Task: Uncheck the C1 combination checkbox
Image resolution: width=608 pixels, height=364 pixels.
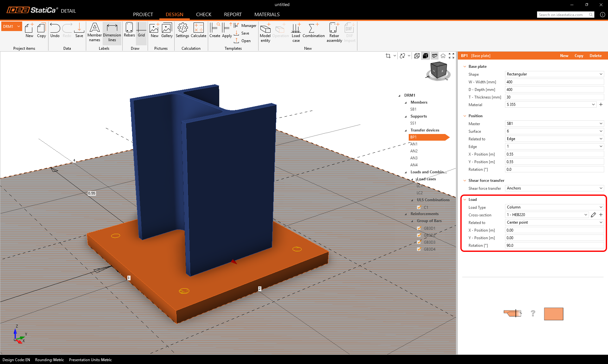Action: [x=419, y=207]
